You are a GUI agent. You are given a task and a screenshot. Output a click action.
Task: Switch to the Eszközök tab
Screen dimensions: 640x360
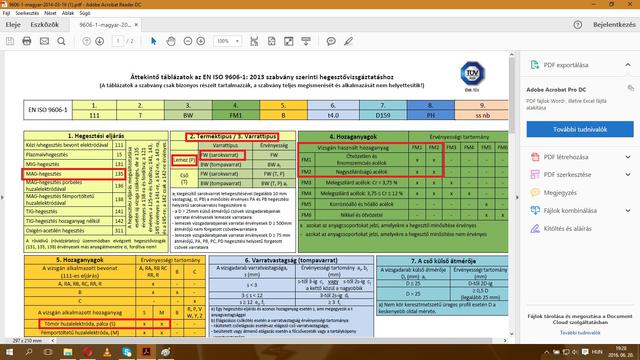(44, 25)
